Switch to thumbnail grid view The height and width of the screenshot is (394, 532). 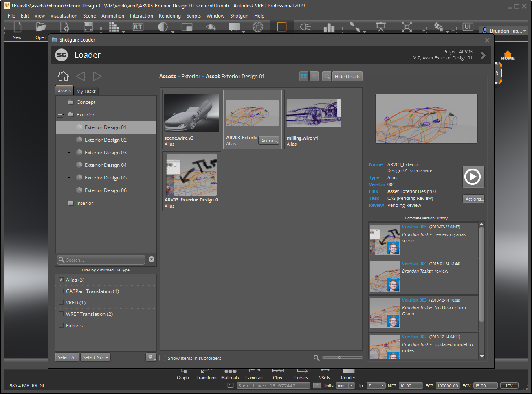[304, 76]
